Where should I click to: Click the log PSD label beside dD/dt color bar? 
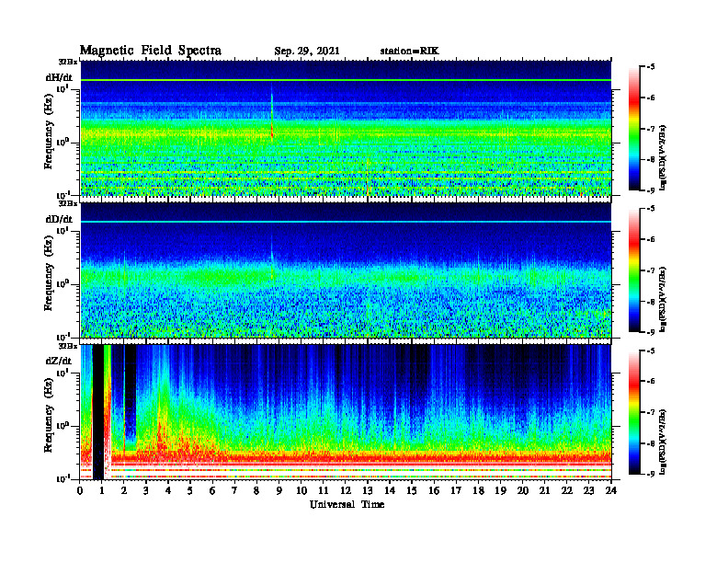tap(663, 299)
